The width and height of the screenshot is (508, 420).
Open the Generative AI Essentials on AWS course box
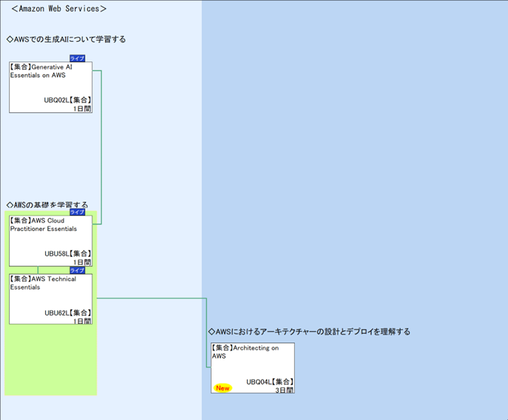(51, 87)
